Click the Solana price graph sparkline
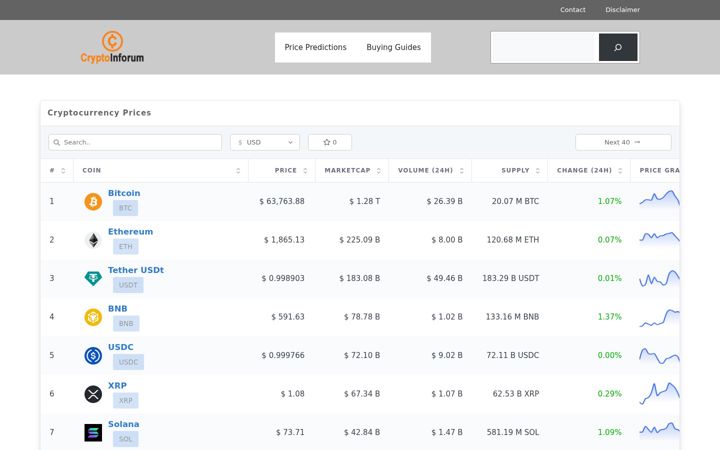 click(x=659, y=429)
